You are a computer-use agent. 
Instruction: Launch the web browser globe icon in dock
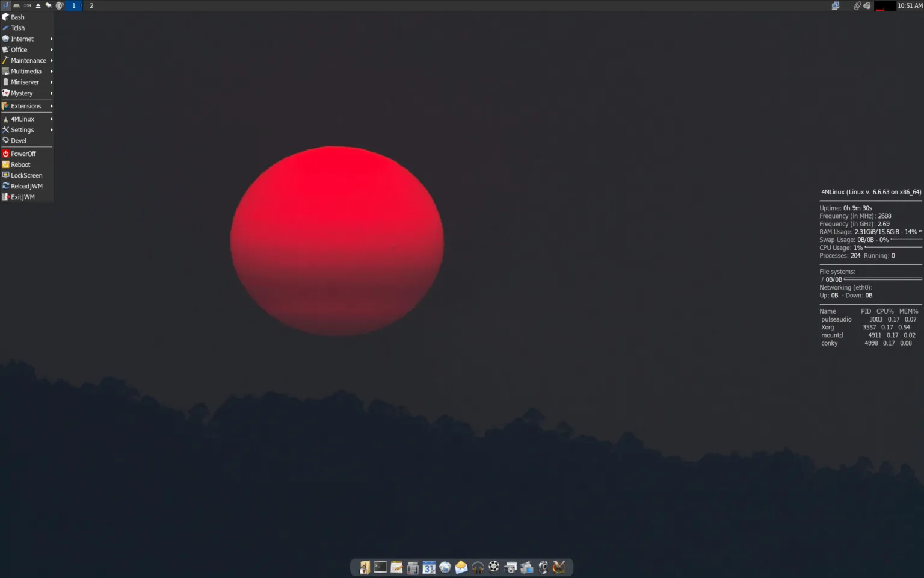tap(445, 567)
